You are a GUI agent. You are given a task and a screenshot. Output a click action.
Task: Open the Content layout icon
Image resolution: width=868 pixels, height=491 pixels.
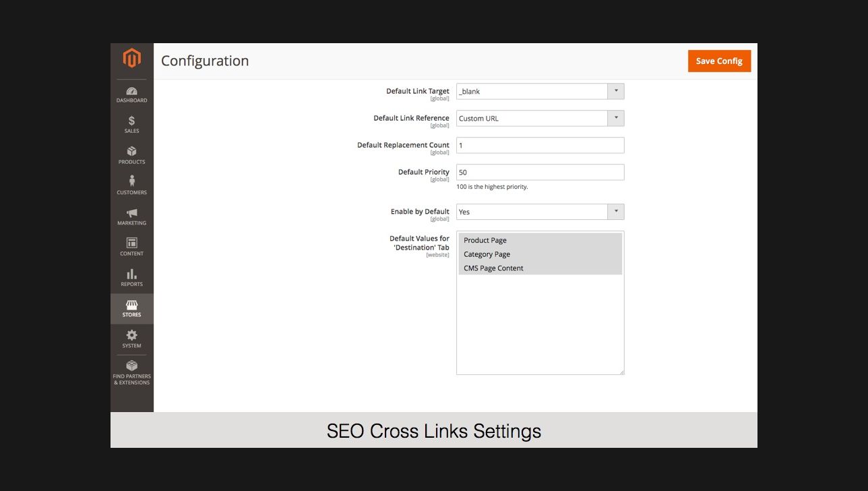pyautogui.click(x=132, y=243)
